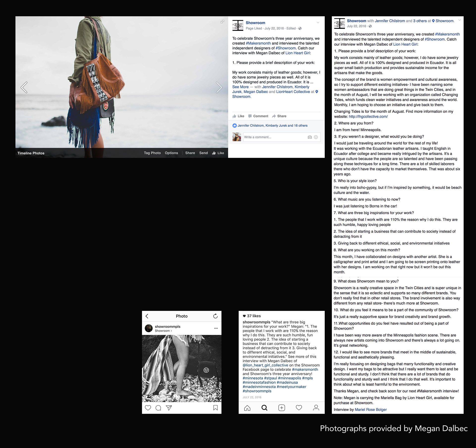View 37 likes on Instagram post
The image size is (476, 448).
(252, 316)
